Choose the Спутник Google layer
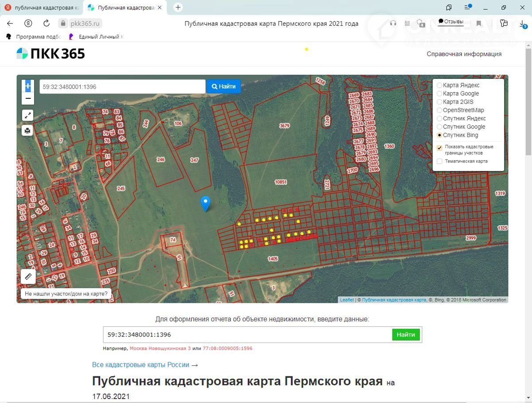This screenshot has height=403, width=532. tap(439, 127)
